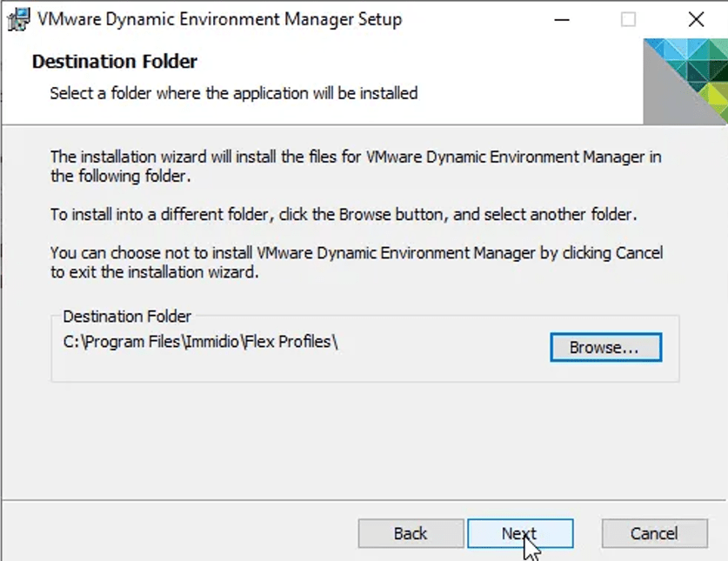This screenshot has height=561, width=728.
Task: Click the installer icon in the title bar
Action: point(16,19)
